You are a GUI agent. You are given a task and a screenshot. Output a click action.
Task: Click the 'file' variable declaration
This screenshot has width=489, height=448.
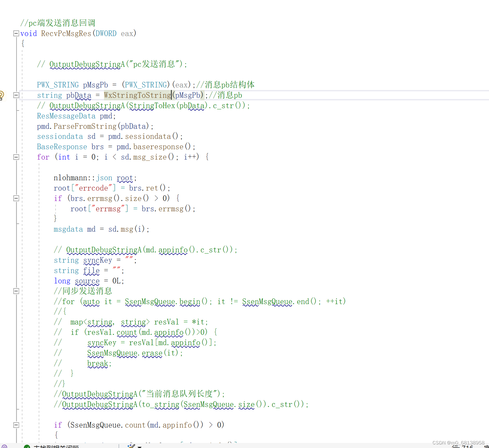tap(91, 270)
